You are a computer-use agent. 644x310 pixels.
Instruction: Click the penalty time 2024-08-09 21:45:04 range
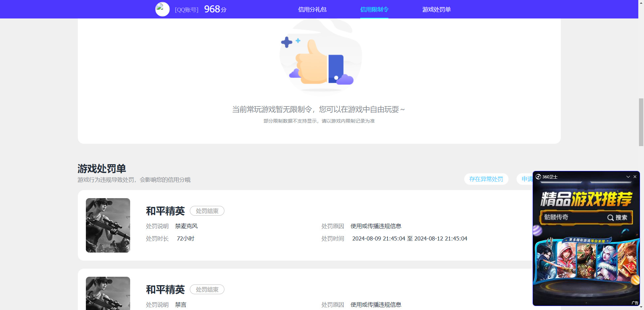click(410, 238)
